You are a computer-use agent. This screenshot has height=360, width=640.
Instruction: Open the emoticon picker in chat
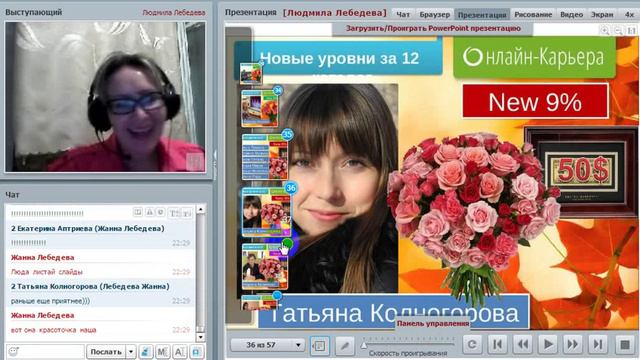[13, 351]
